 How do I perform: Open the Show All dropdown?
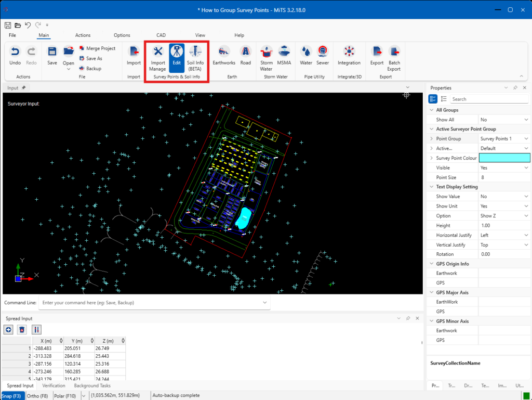point(526,120)
